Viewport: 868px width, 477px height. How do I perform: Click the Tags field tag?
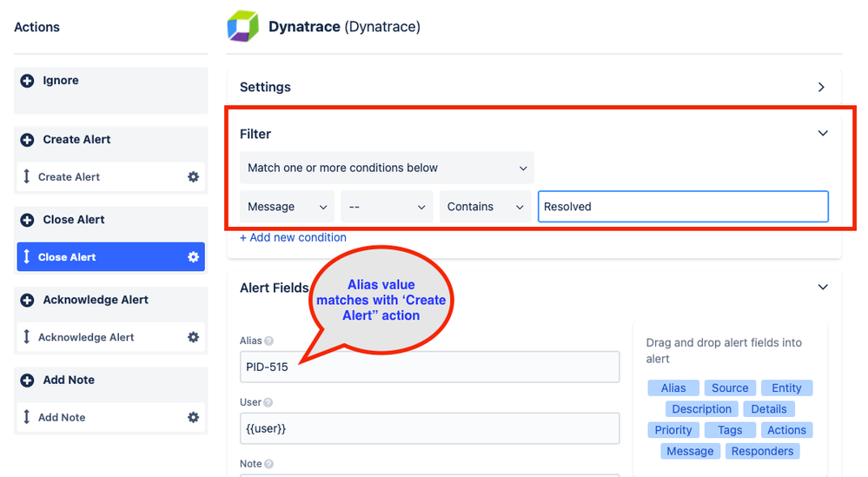(730, 431)
